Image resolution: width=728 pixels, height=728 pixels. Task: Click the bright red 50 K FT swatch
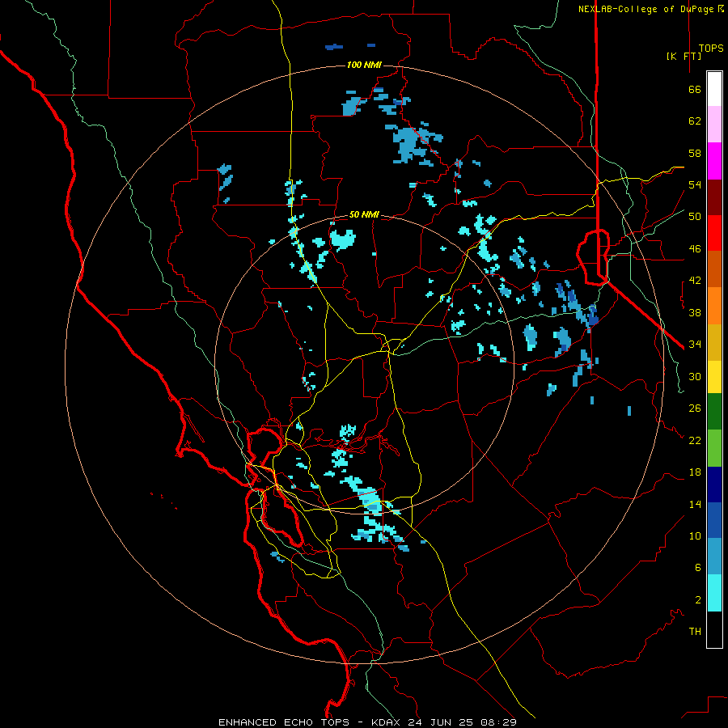pos(714,233)
